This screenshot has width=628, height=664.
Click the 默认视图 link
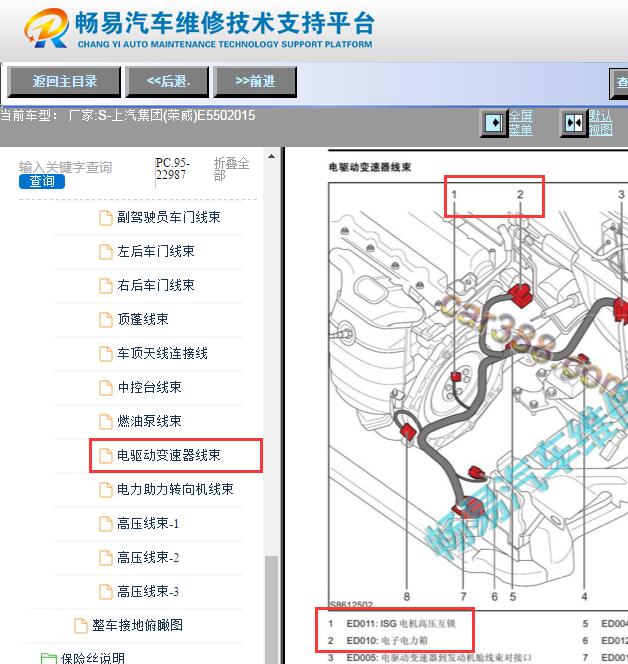(x=600, y=122)
